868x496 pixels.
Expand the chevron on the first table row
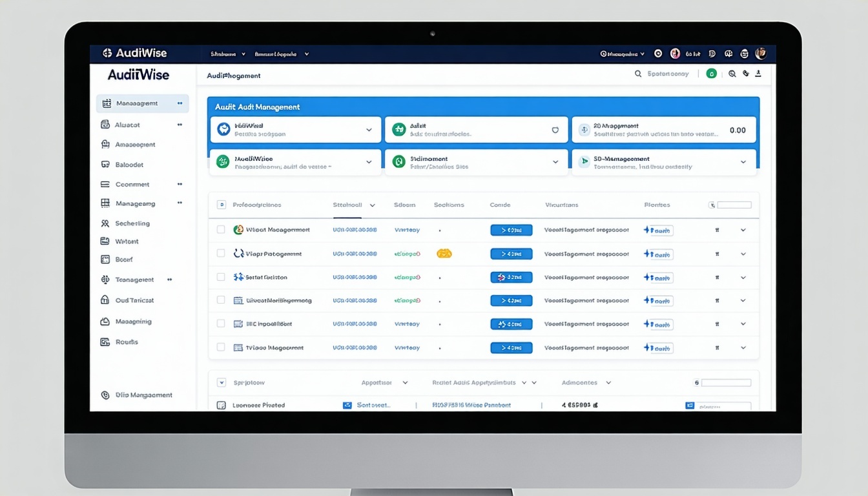pos(743,229)
